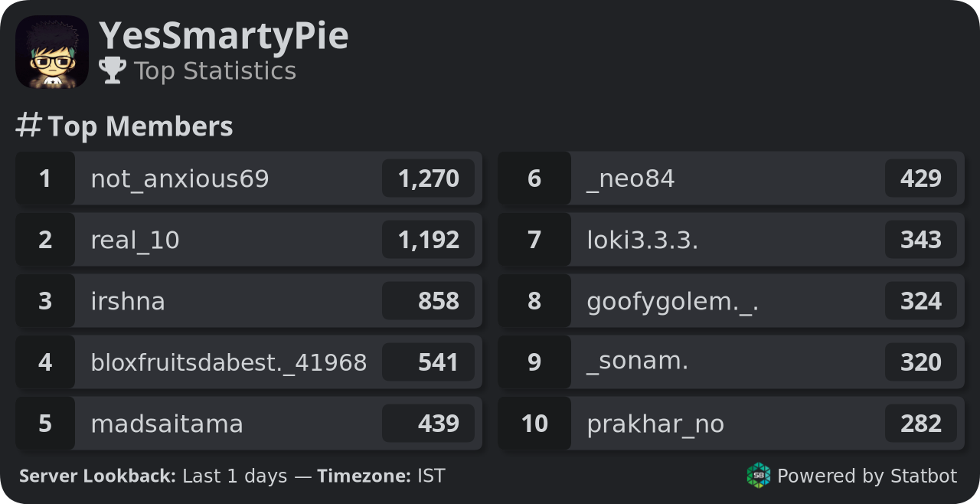Select the irshna member row
This screenshot has width=980, height=504.
click(249, 301)
